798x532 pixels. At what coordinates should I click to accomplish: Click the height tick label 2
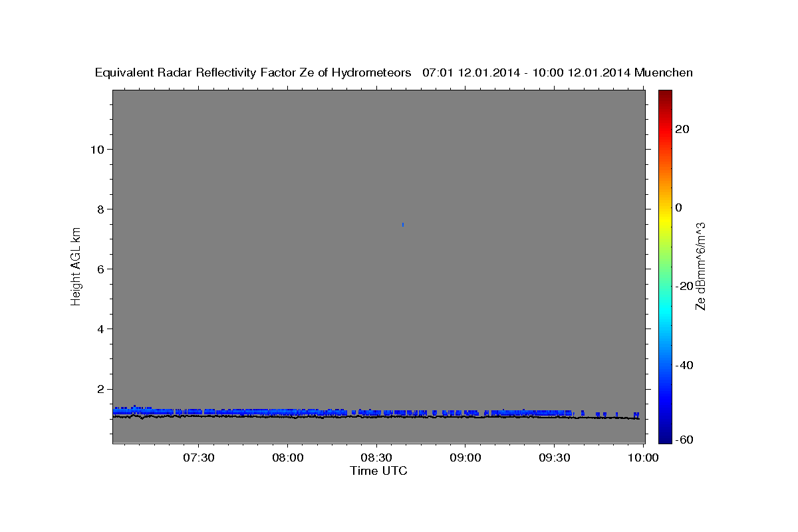pyautogui.click(x=99, y=389)
